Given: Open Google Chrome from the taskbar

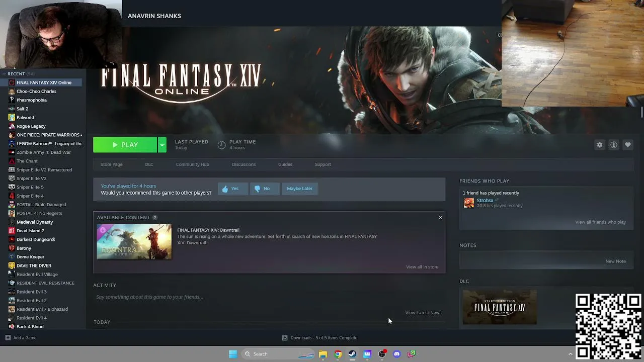Looking at the screenshot, I should [x=338, y=354].
